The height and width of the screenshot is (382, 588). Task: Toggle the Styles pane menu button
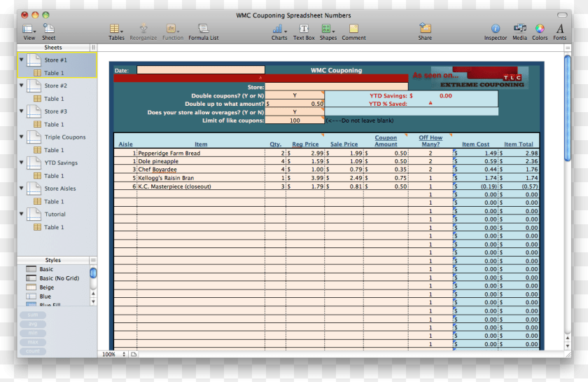tap(93, 260)
